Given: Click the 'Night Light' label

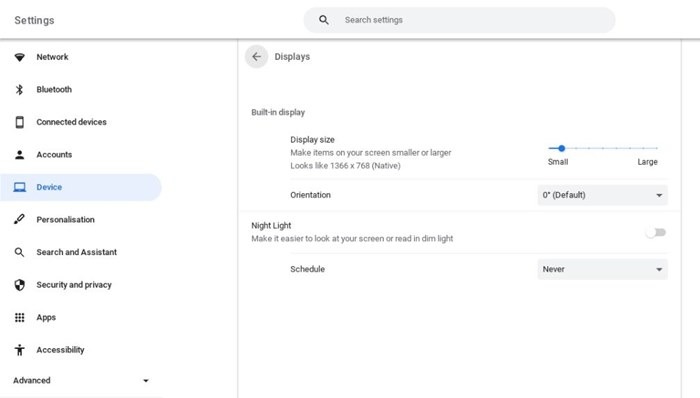Looking at the screenshot, I should tap(271, 226).
